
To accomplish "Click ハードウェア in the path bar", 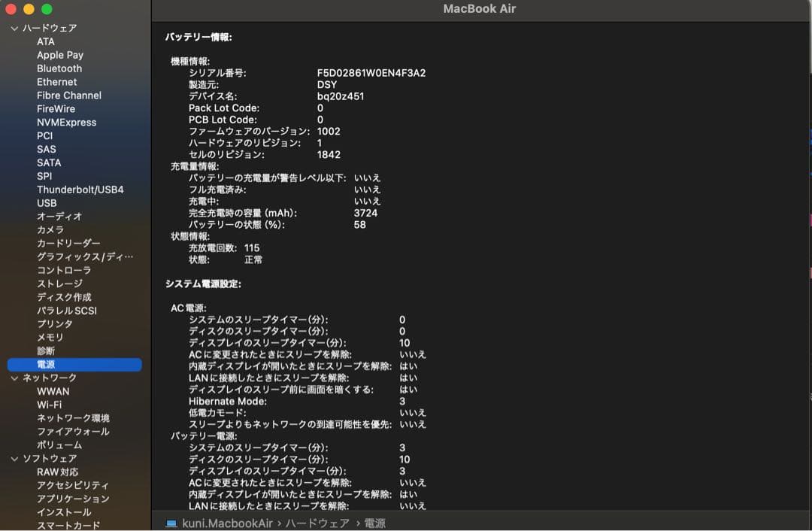I will (x=317, y=523).
